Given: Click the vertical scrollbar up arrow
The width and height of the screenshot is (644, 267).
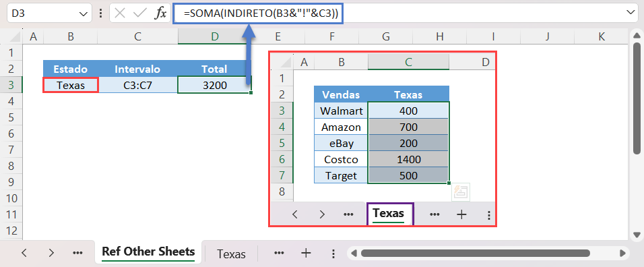Looking at the screenshot, I should click(x=637, y=36).
